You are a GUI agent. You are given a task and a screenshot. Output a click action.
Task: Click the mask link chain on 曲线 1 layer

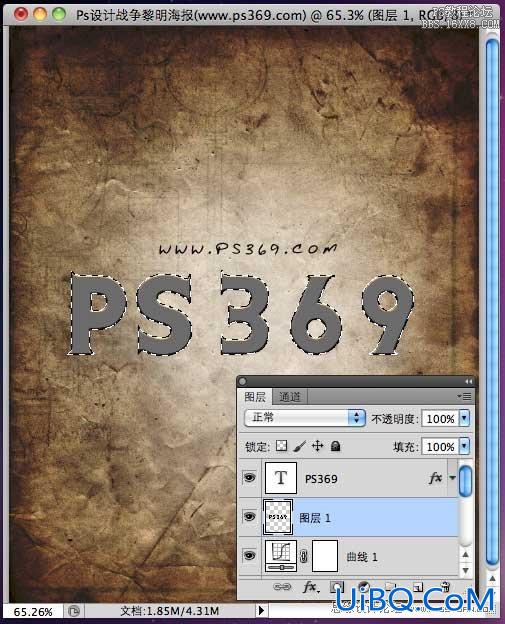[x=304, y=556]
